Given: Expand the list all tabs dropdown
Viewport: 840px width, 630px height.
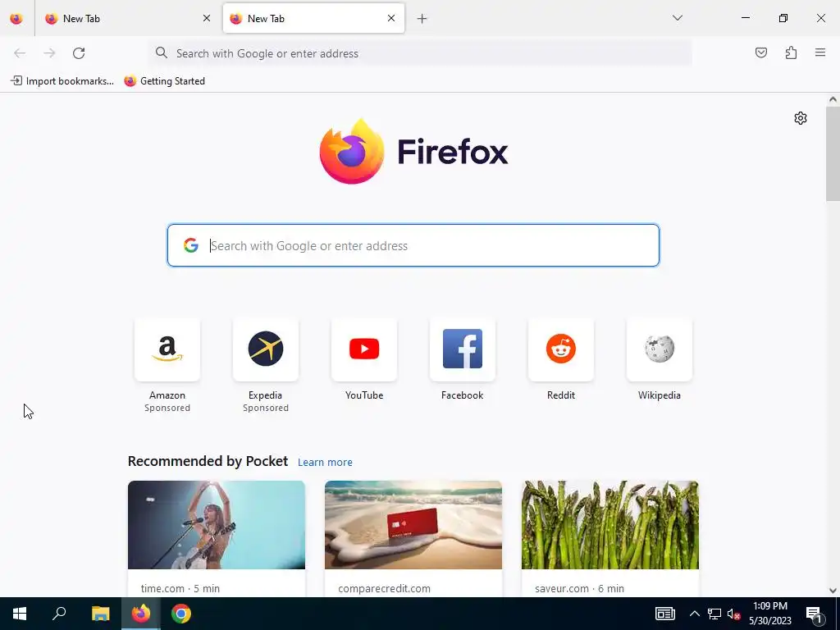Looking at the screenshot, I should pos(677,18).
